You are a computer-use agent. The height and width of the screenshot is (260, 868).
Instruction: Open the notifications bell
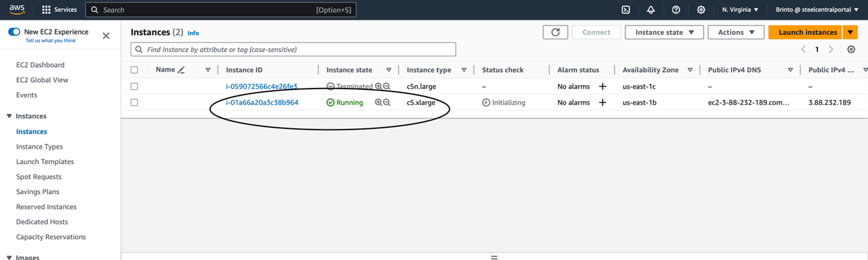tap(650, 10)
